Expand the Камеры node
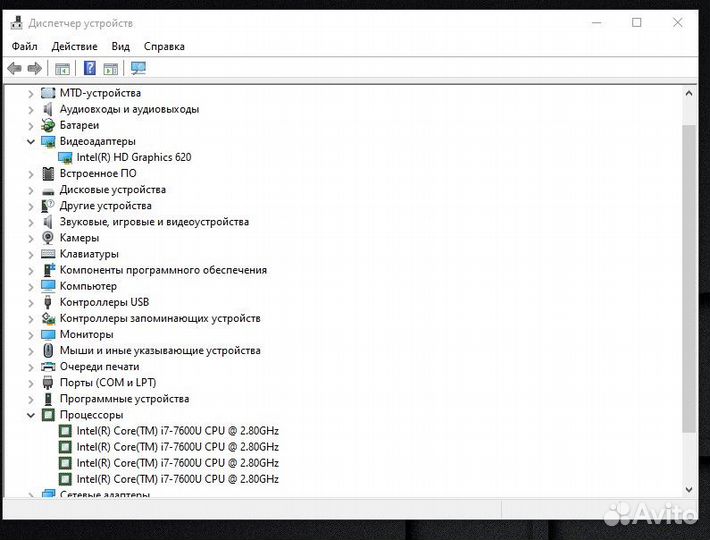710x540 pixels. click(x=30, y=239)
